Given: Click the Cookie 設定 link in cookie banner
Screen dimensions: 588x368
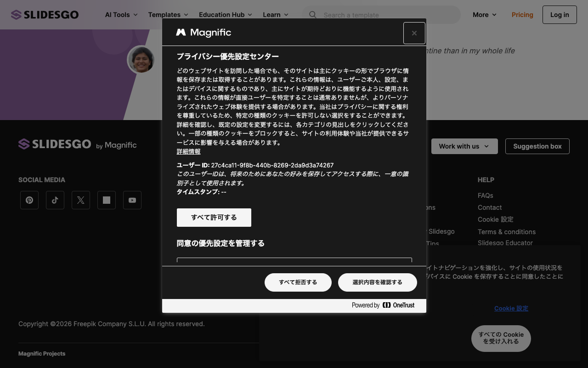Looking at the screenshot, I should (511, 308).
